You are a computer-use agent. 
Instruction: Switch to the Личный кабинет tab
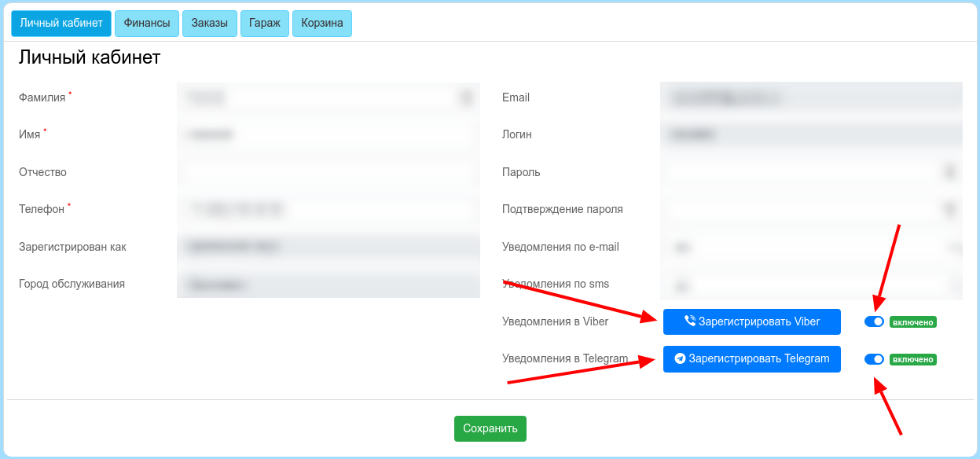tap(61, 24)
